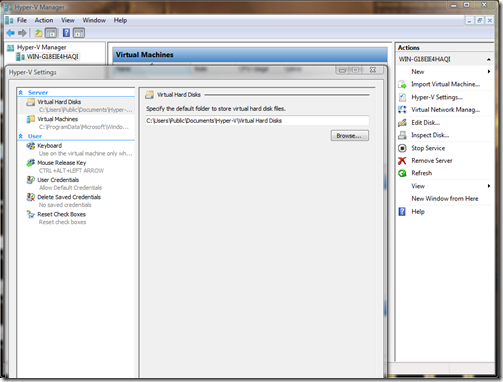
Task: Click Stop Service action text
Action: tap(428, 148)
